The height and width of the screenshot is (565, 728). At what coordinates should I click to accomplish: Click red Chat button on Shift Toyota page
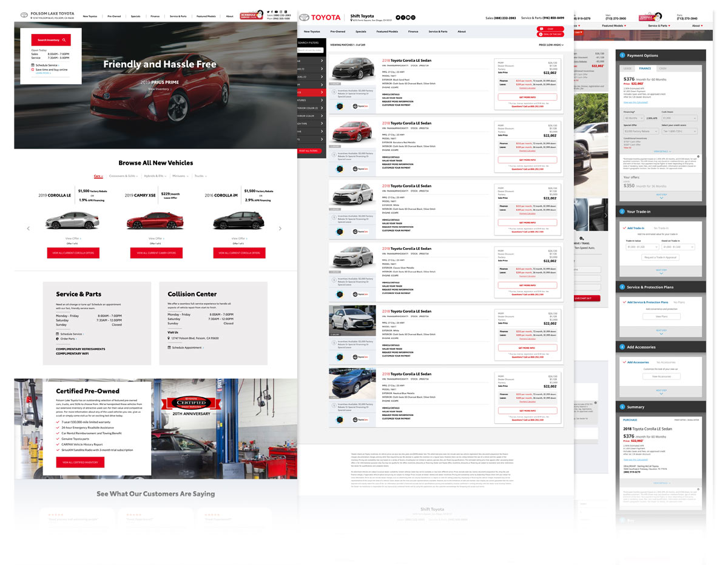pos(550,28)
